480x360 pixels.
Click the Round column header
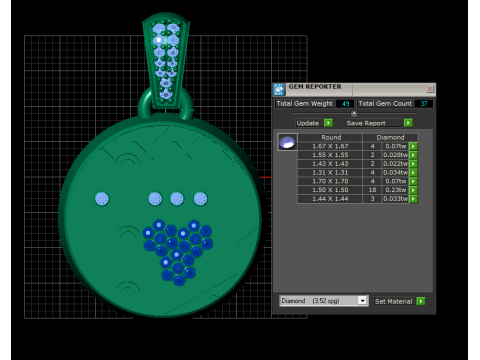point(331,137)
